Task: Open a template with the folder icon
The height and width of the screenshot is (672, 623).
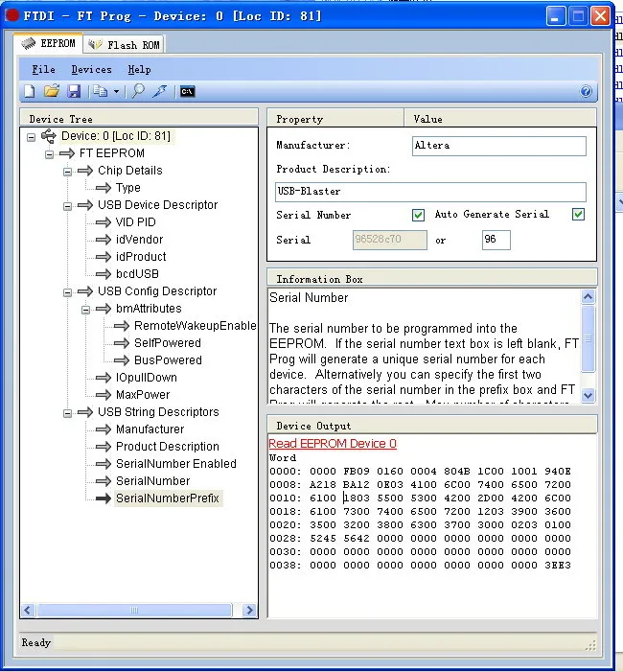Action: pos(52,91)
